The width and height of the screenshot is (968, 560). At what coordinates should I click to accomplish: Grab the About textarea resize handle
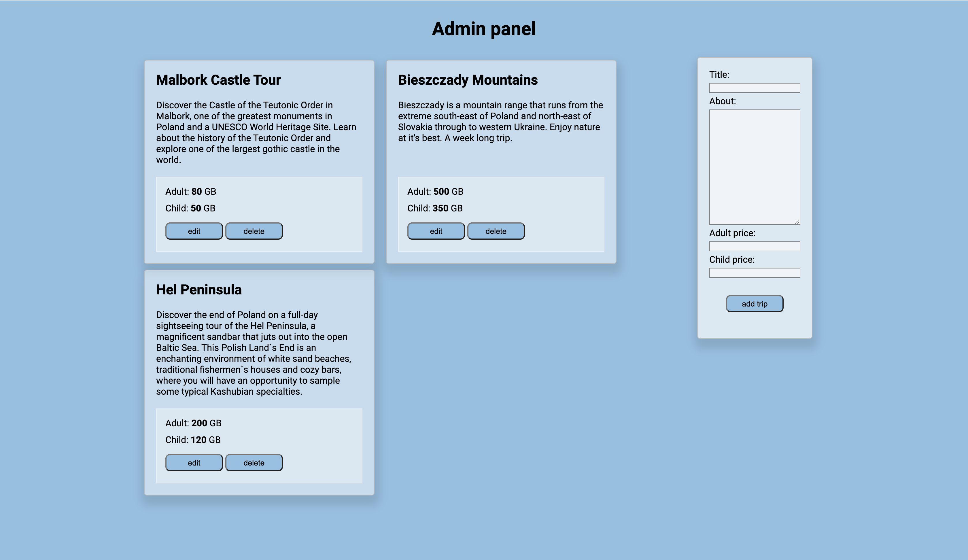(x=797, y=222)
